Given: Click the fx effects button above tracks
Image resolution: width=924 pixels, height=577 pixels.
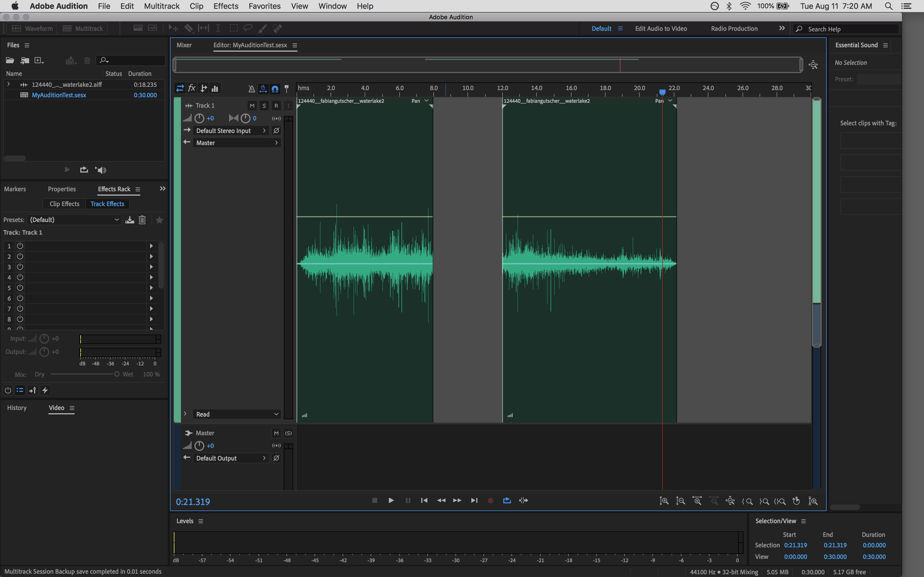Looking at the screenshot, I should [x=192, y=88].
